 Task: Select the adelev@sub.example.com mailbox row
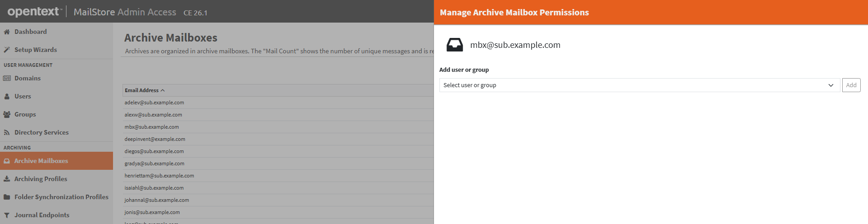154,103
